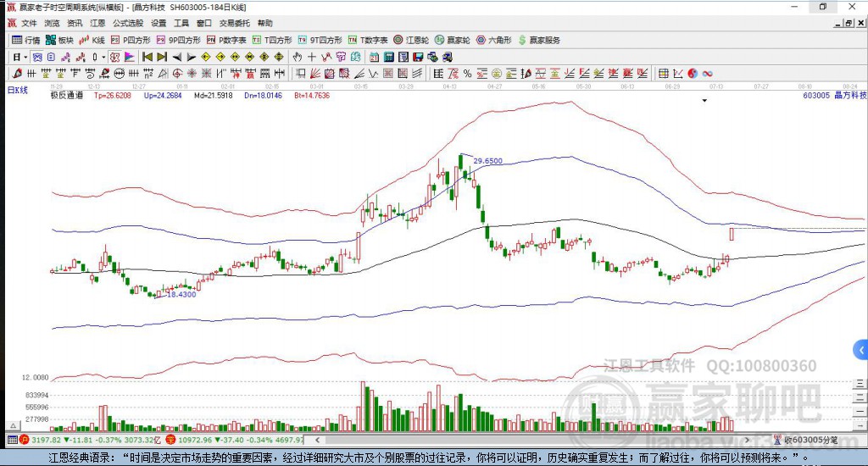
Task: Select the crosshair plus cursor icon
Action: click(312, 57)
